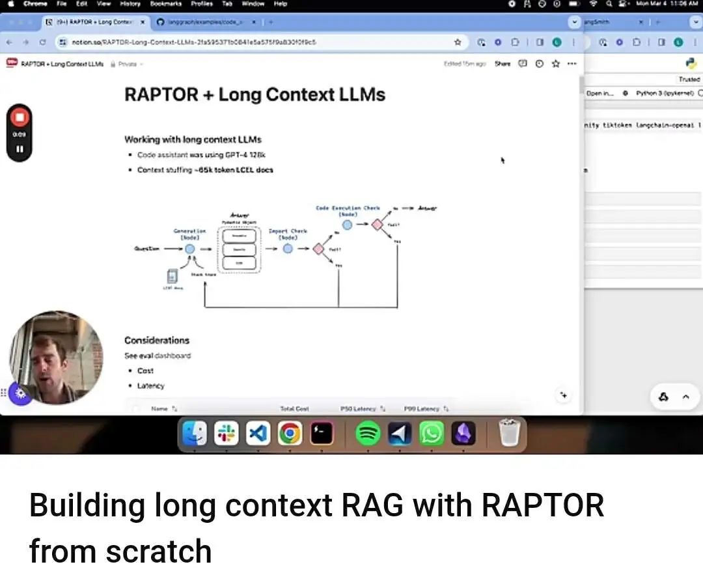
Task: Open Terminal from the Dock
Action: click(x=322, y=433)
